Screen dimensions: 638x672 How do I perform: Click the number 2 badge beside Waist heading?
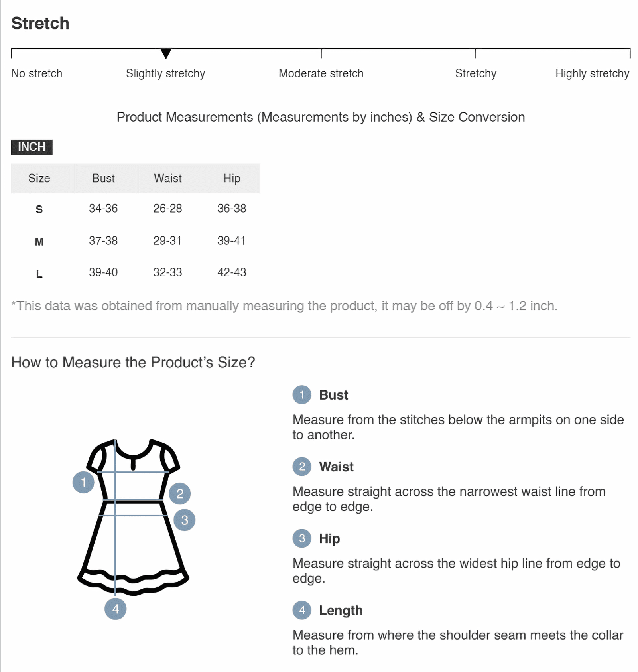(x=302, y=467)
